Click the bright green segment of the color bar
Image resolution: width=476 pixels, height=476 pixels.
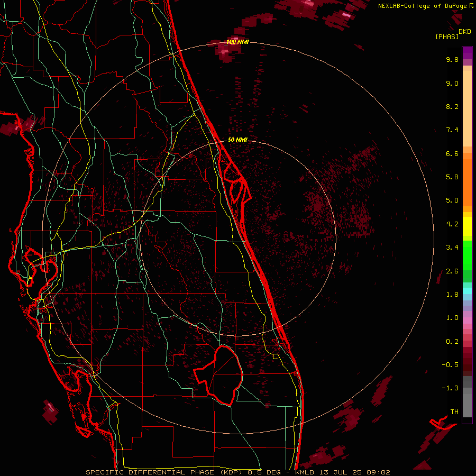tap(467, 255)
